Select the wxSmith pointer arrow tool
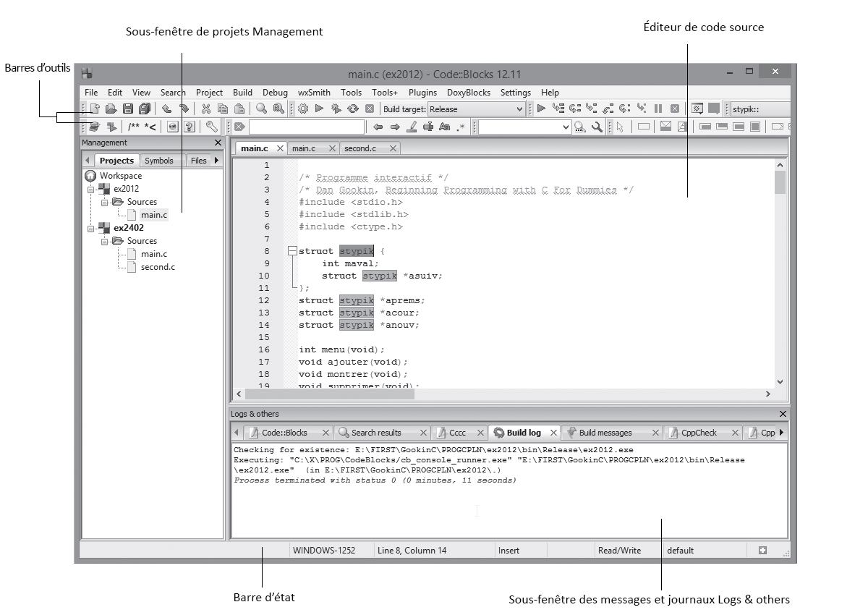868x615 pixels. click(620, 127)
